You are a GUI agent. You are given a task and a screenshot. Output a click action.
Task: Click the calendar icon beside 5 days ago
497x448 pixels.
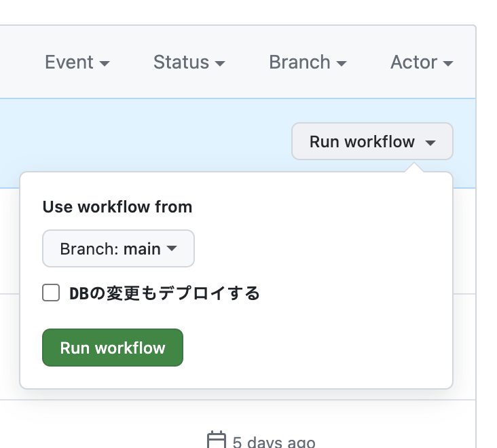point(217,440)
